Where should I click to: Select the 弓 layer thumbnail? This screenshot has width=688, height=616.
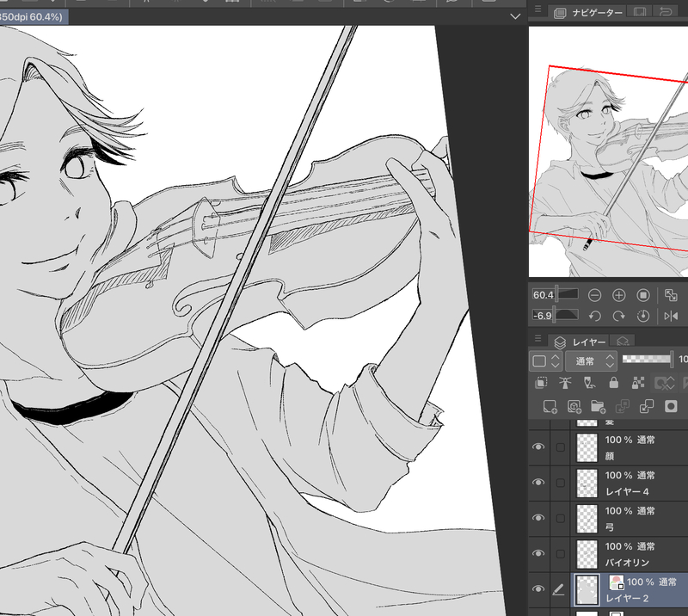[x=587, y=519]
